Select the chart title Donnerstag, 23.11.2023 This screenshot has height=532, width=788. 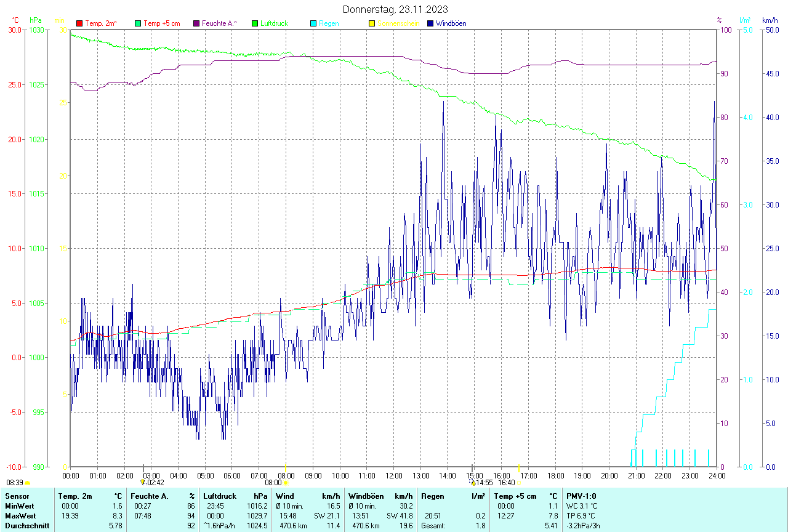pyautogui.click(x=395, y=9)
